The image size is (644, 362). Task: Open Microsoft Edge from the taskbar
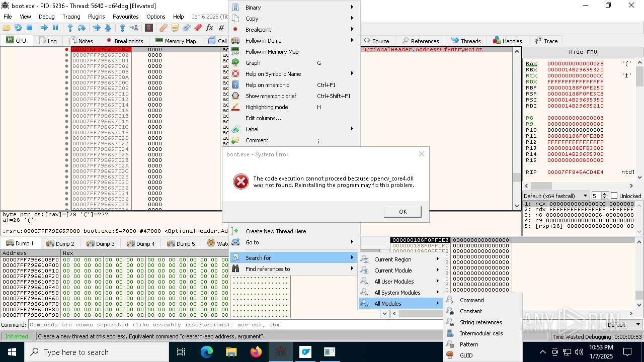tap(207, 352)
